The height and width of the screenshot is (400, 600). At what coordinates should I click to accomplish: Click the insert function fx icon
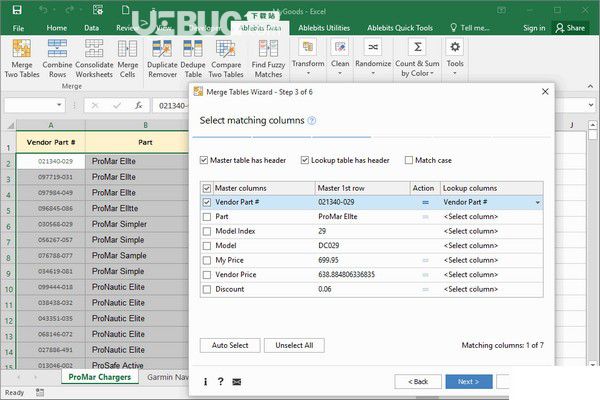pos(139,105)
